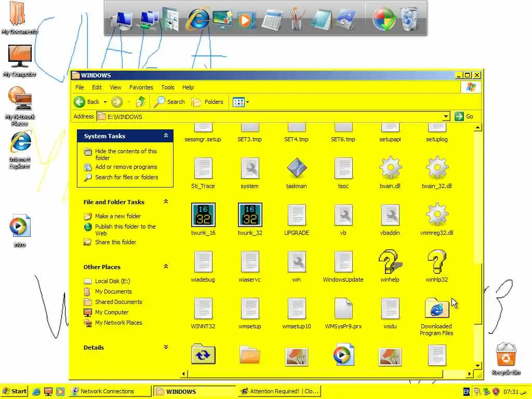Go to Local Disk (E:)
Viewport: 532px width, 399px height.
112,281
